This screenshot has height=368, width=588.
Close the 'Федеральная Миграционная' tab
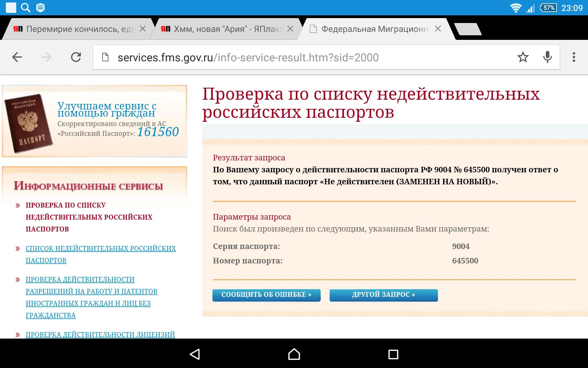438,29
